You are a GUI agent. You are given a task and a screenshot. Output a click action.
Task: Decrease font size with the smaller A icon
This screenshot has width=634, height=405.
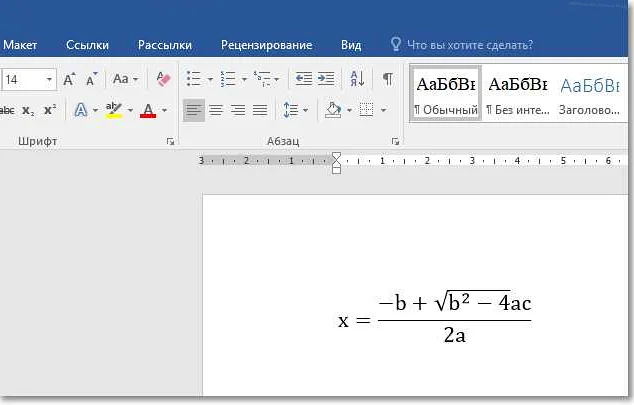[90, 79]
